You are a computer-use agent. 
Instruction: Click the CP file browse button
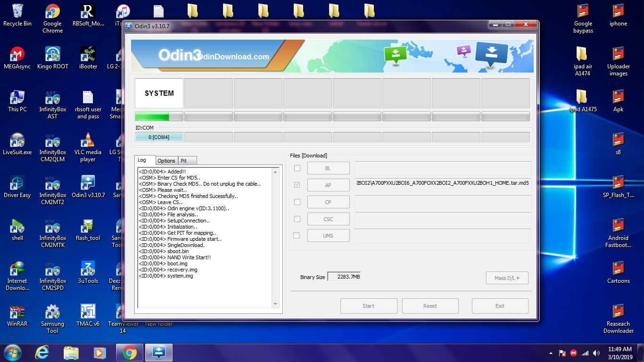click(x=328, y=202)
